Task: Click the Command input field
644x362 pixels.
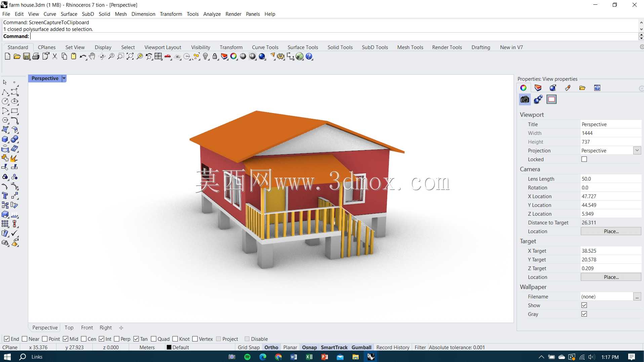Action: (334, 36)
